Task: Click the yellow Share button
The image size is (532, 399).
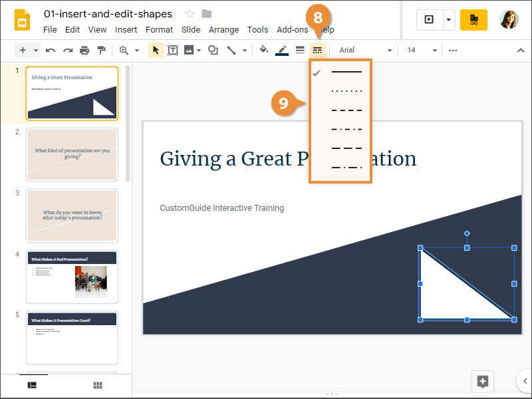Action: (x=473, y=20)
